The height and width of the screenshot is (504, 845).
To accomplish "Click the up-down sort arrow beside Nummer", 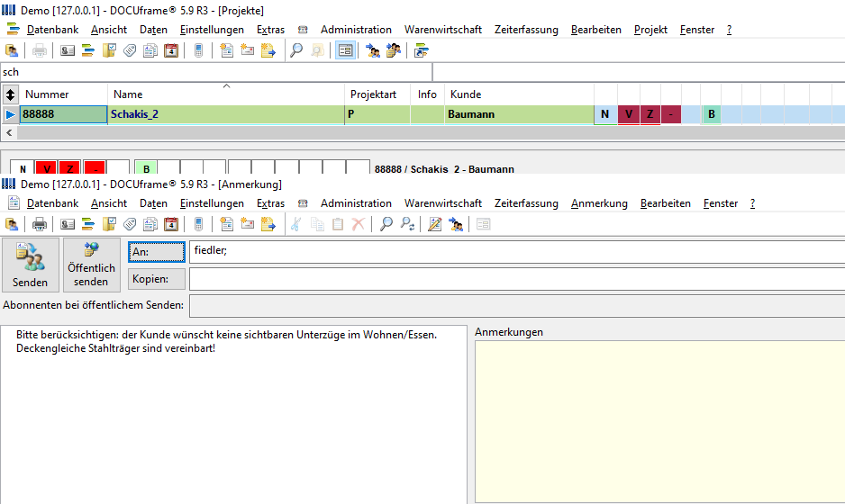I will [10, 94].
